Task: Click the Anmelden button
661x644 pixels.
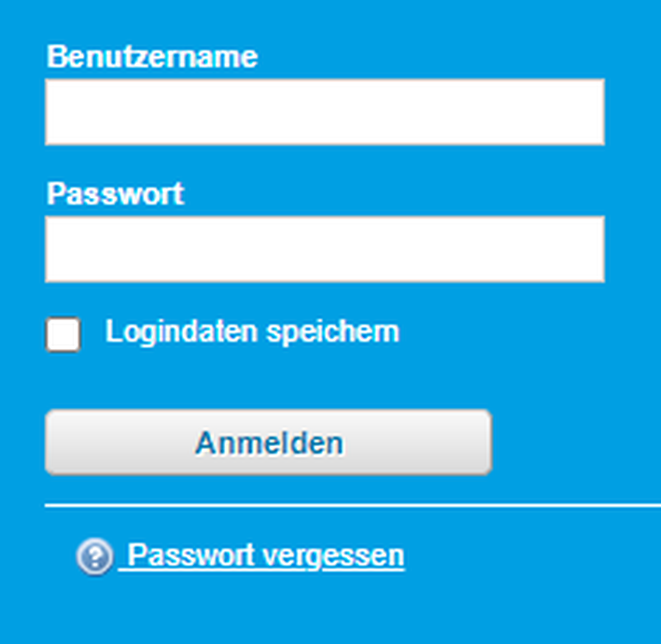Action: click(x=269, y=443)
